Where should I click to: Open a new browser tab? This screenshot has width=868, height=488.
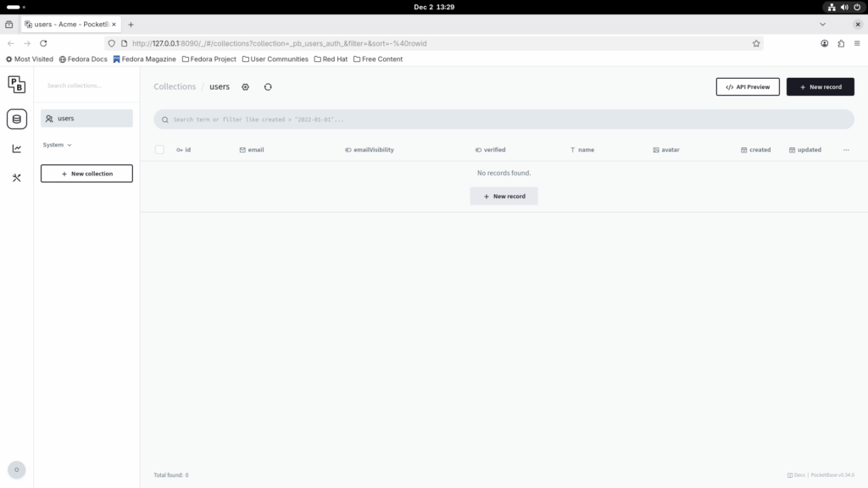point(131,25)
